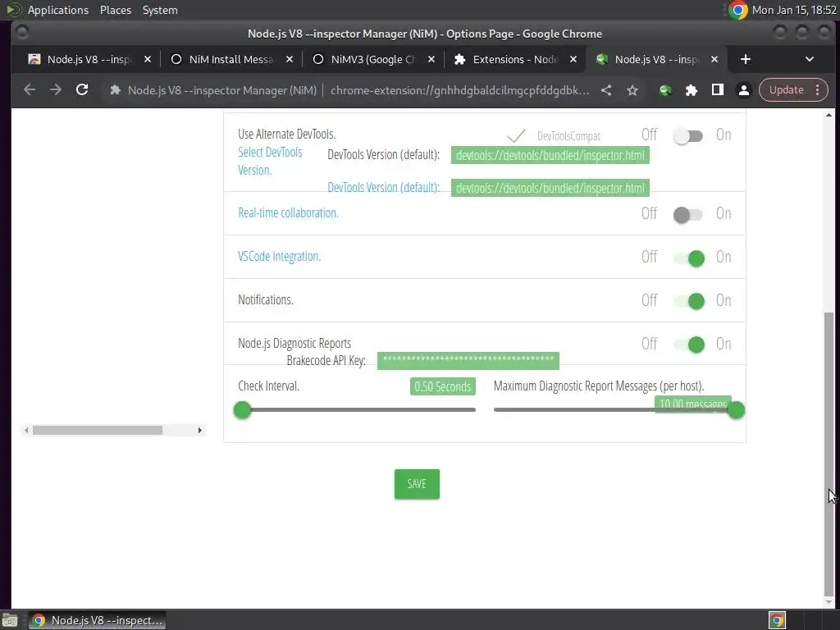Click the first devtools inspector.html field
Screen dimensions: 840x630
550,155
